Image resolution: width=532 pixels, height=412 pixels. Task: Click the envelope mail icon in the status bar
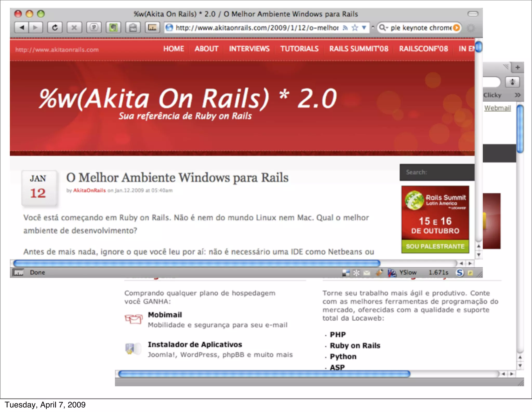[367, 273]
